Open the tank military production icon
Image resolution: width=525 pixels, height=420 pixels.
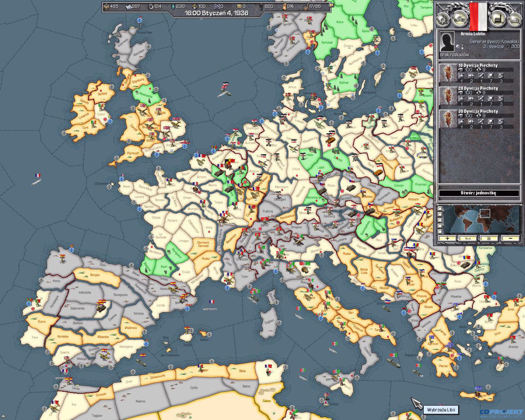[459, 19]
